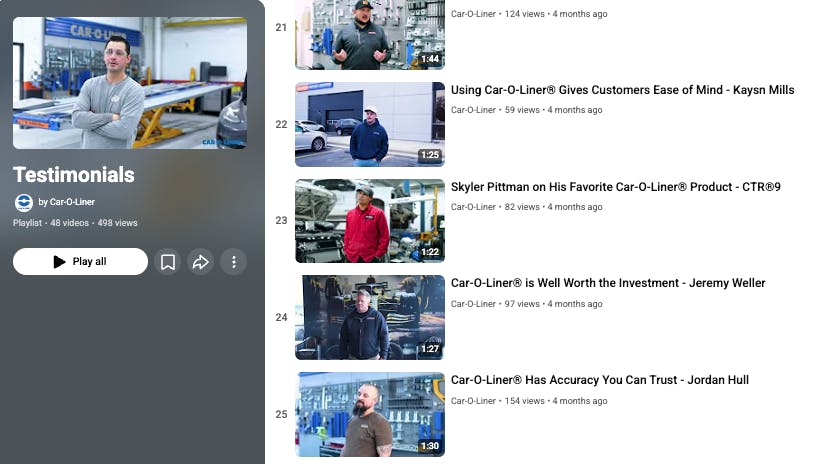The width and height of the screenshot is (824, 464).
Task: Share the playlist using arrow icon
Action: (201, 262)
